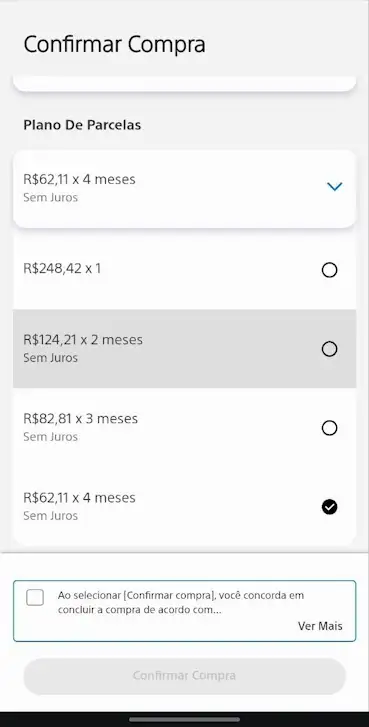Tap the partially visible card above Plano De Parcelas

[x=184, y=83]
